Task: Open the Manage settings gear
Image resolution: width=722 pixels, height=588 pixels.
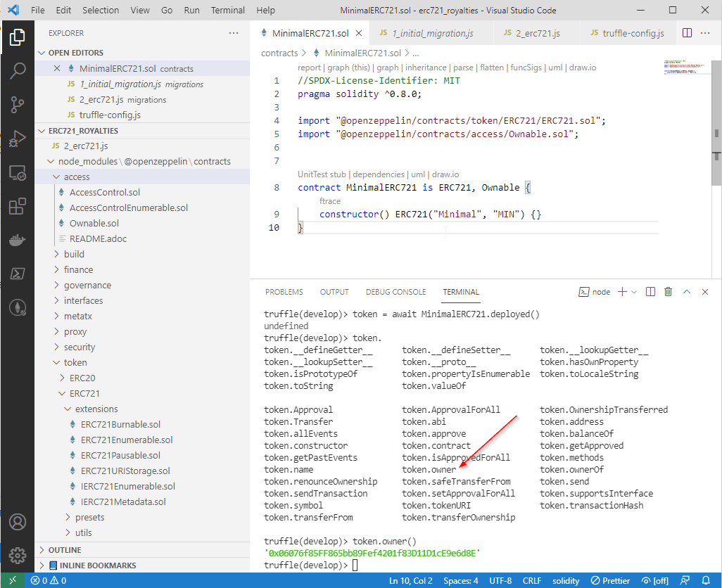Action: (x=17, y=556)
